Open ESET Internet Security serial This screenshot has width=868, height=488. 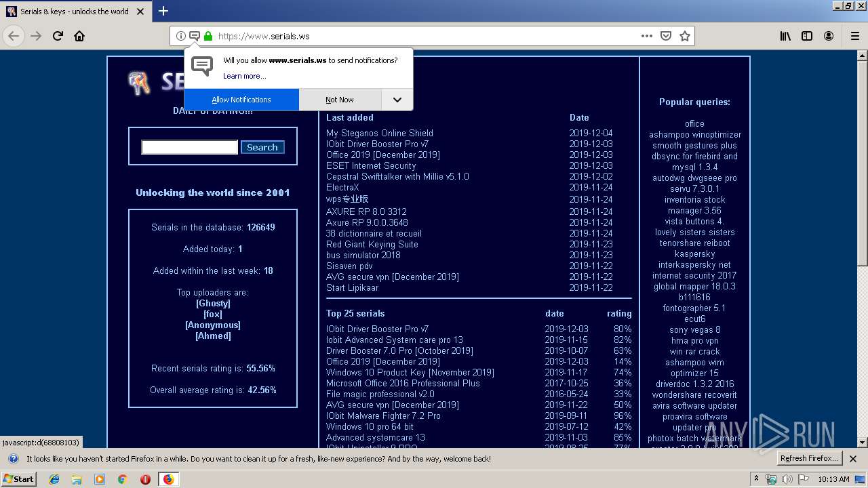click(371, 165)
